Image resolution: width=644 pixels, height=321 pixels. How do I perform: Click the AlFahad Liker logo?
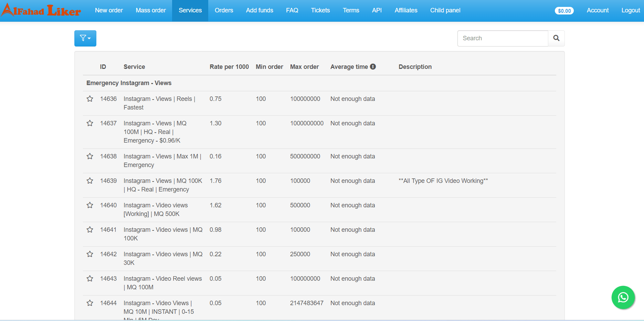coord(41,10)
